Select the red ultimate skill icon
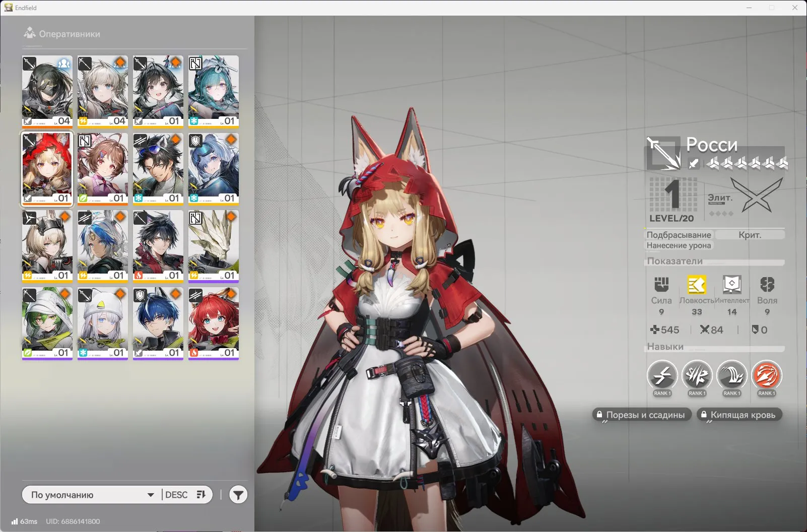807x532 pixels. (766, 375)
